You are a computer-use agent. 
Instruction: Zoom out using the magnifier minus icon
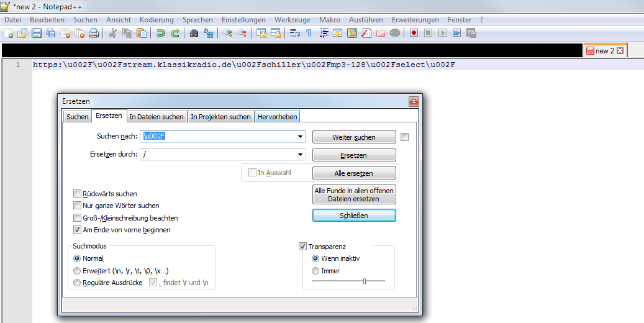coord(242,34)
